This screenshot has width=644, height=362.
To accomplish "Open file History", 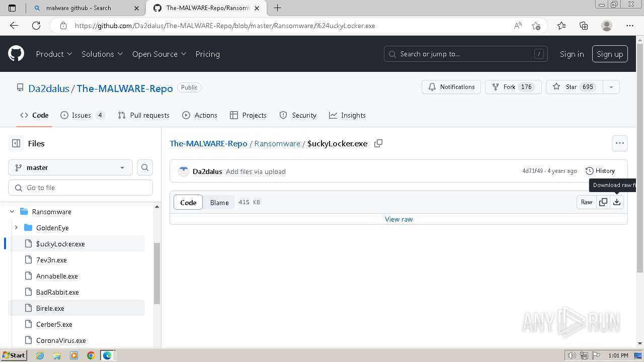I will coord(600,171).
